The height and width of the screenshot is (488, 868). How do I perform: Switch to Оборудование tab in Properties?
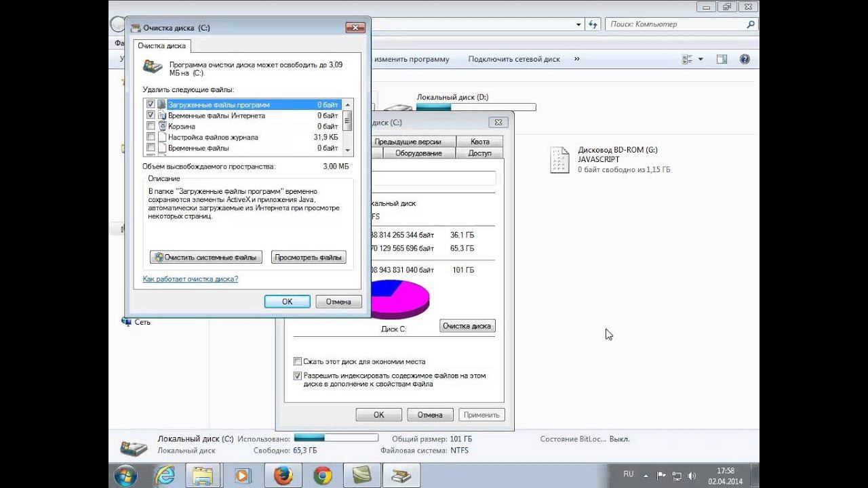click(418, 153)
